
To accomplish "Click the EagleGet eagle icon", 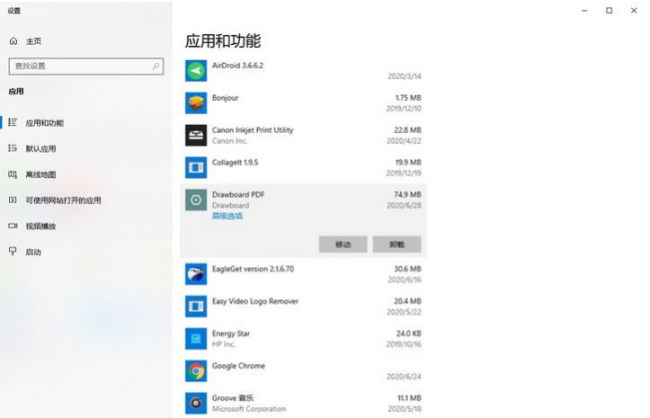I will tap(196, 274).
